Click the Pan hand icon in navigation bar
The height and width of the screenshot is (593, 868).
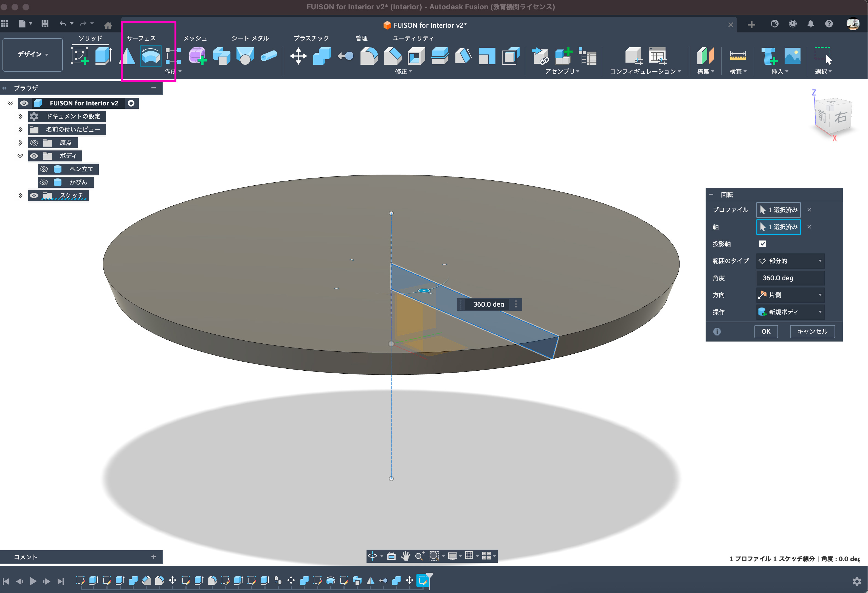click(406, 556)
